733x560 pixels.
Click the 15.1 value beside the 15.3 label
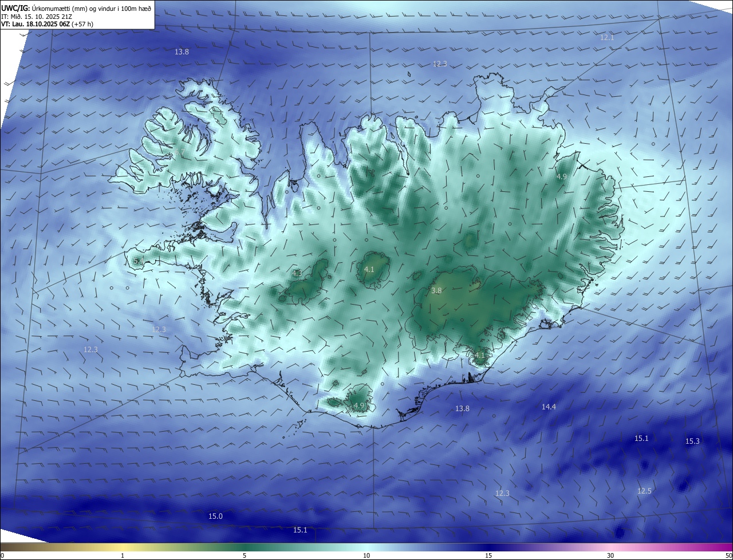(x=641, y=439)
